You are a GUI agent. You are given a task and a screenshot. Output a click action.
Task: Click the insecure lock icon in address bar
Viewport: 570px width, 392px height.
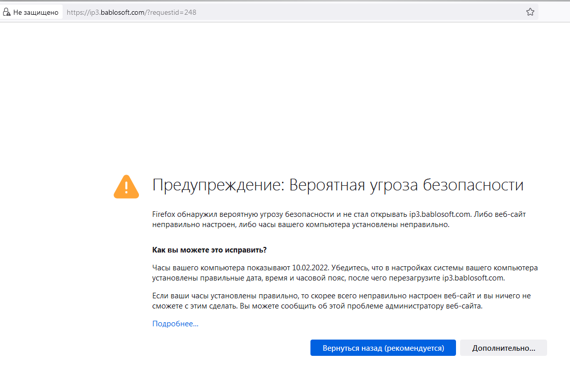pos(7,12)
